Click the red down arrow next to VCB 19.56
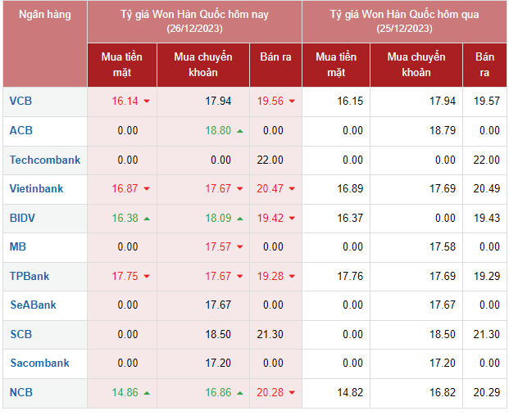 click(291, 102)
